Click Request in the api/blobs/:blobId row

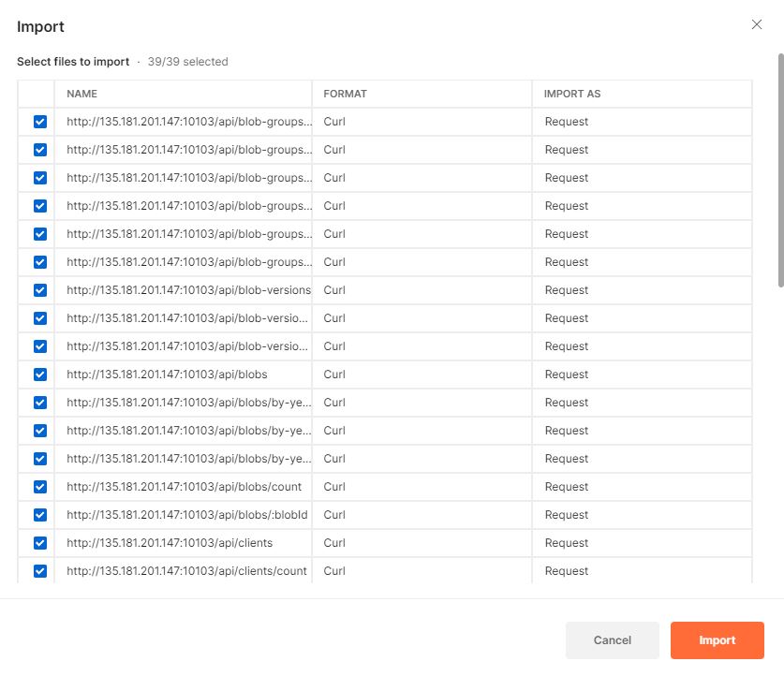(x=567, y=515)
